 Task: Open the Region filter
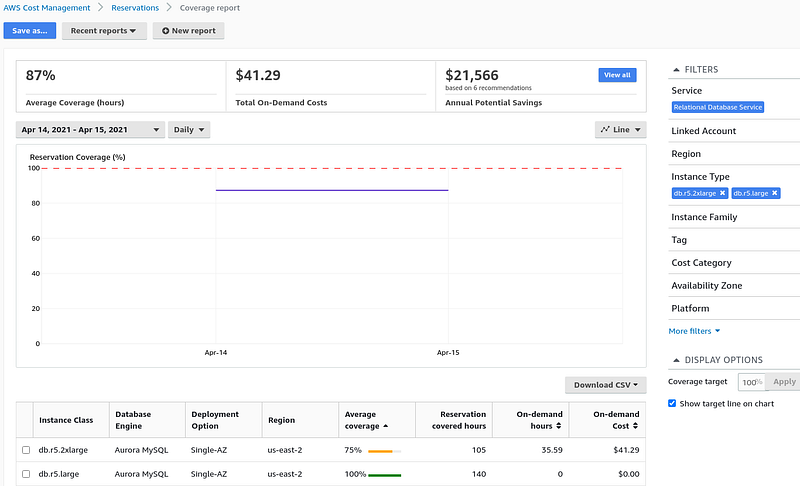[686, 154]
